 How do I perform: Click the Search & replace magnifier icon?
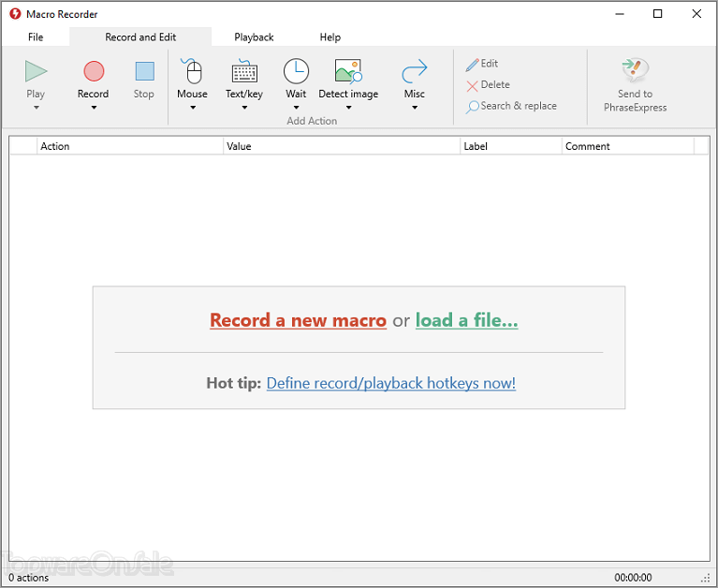coord(472,107)
